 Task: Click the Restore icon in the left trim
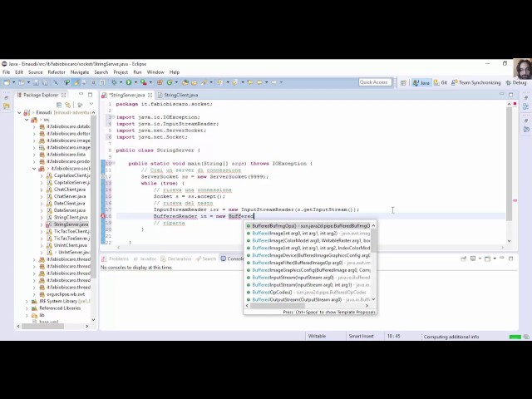click(7, 98)
